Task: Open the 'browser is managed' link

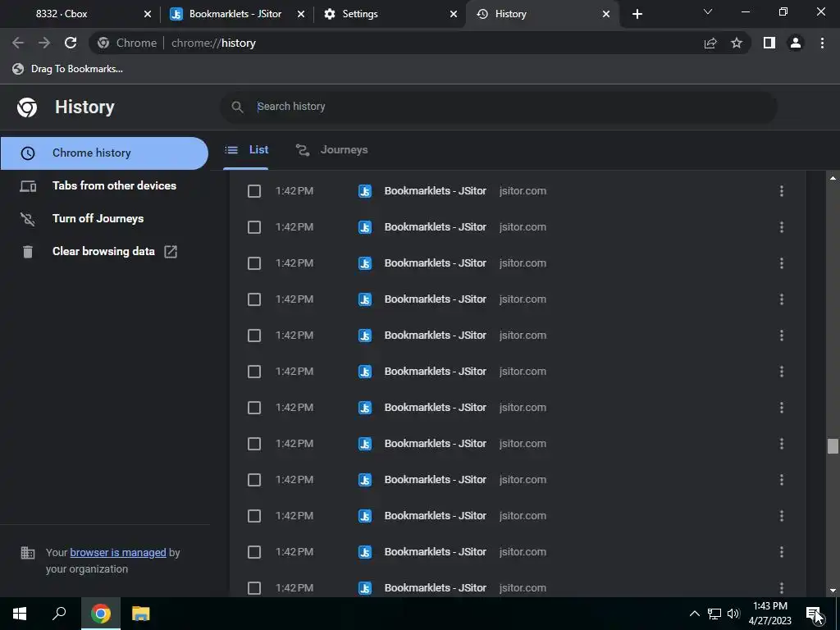Action: pyautogui.click(x=118, y=552)
